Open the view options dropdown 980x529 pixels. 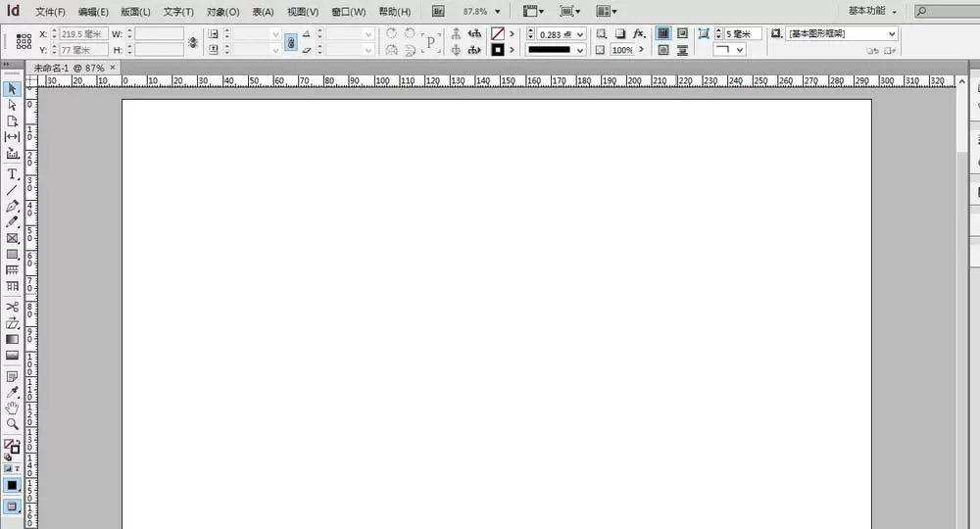tap(533, 11)
